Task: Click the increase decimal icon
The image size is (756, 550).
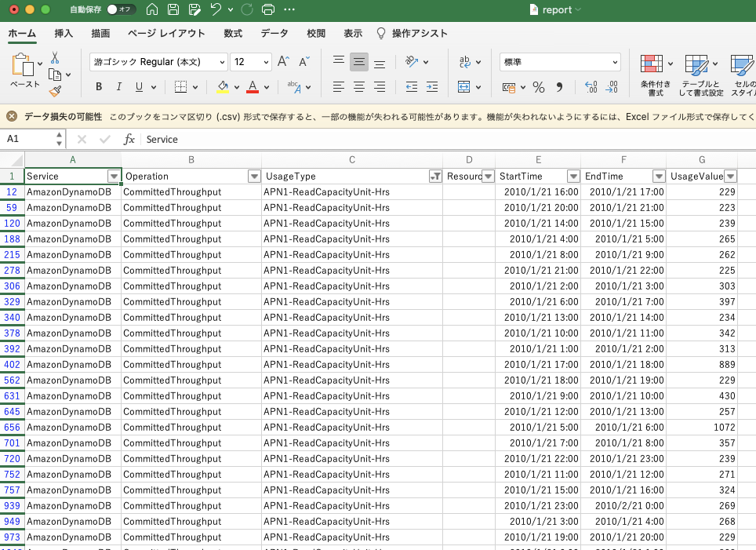Action: pos(591,87)
